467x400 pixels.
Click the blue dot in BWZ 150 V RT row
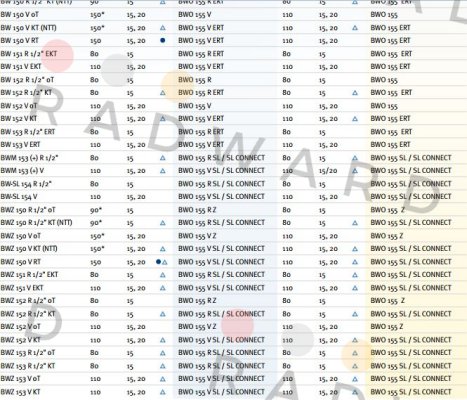pyautogui.click(x=158, y=262)
